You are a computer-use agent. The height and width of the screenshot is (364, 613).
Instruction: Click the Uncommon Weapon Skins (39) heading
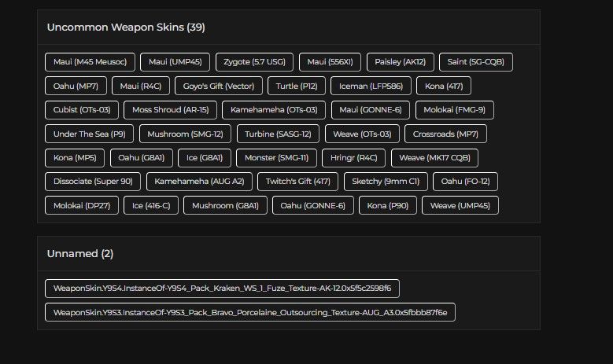click(126, 28)
